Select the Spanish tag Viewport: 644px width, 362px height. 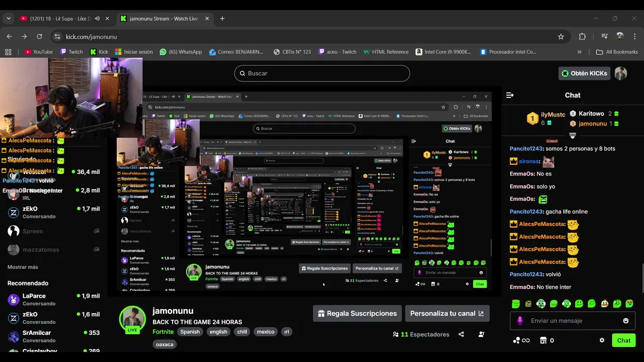tap(190, 332)
